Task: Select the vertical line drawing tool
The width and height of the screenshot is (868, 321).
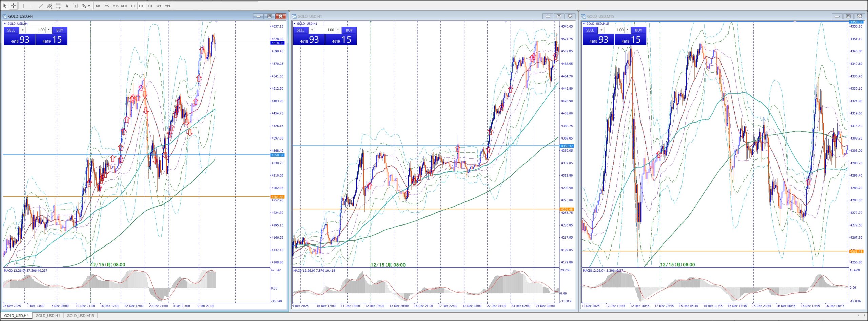Action: (x=24, y=6)
